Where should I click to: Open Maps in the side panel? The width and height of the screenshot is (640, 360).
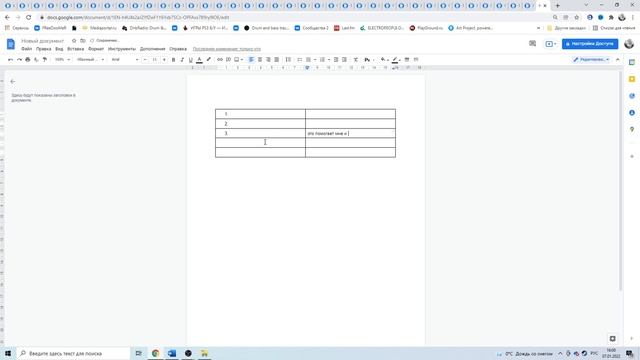click(x=632, y=129)
